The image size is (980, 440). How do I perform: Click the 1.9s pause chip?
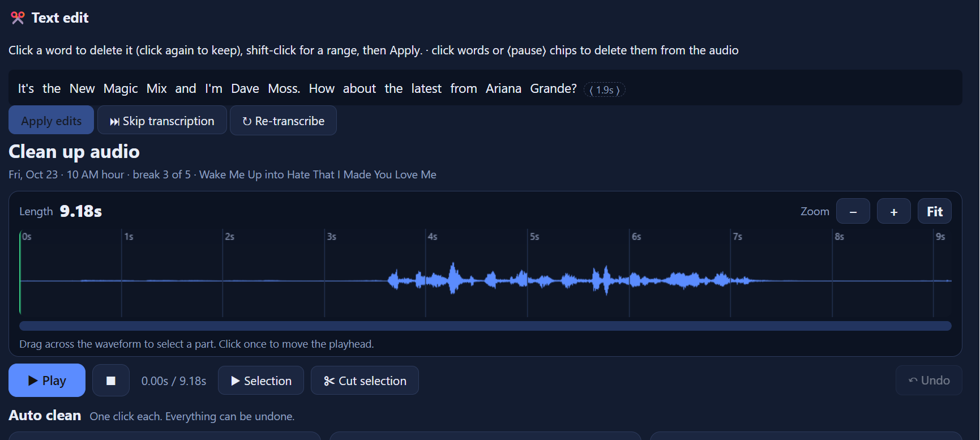pyautogui.click(x=605, y=90)
